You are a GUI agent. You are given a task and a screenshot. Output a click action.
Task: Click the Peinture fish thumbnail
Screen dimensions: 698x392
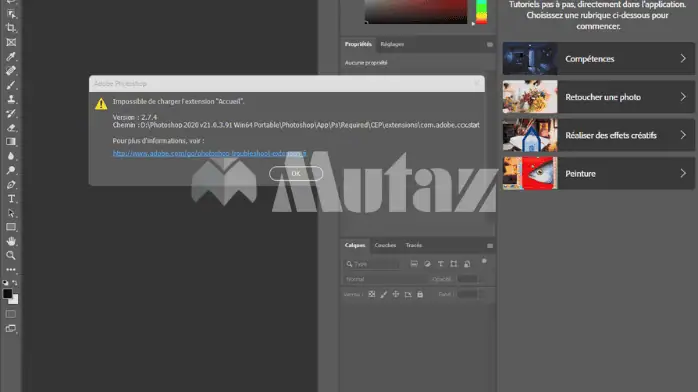click(530, 173)
